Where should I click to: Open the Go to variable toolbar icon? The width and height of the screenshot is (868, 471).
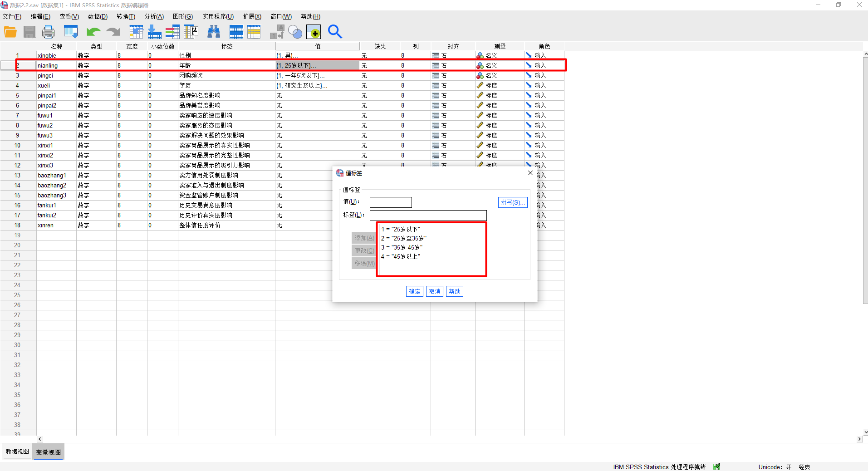(154, 32)
